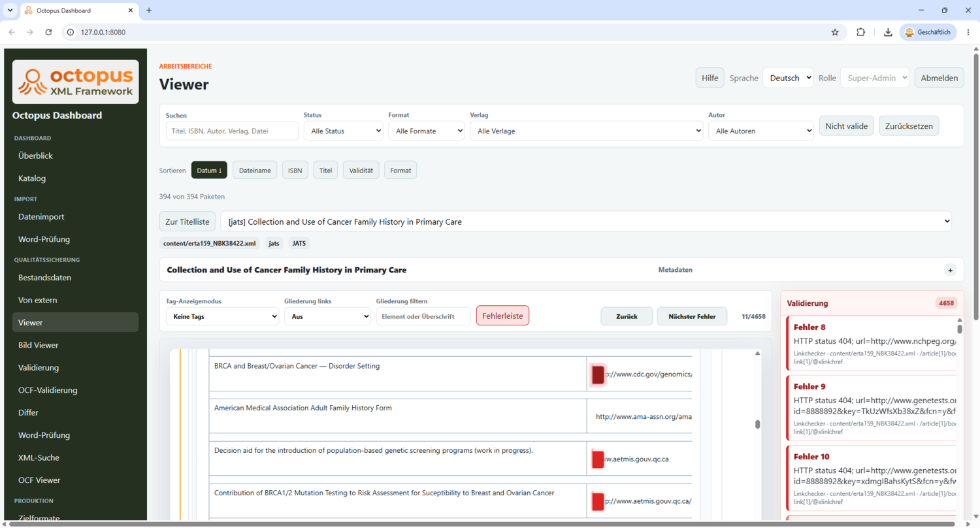Open the tab search chevron
This screenshot has width=980, height=528.
click(x=10, y=10)
